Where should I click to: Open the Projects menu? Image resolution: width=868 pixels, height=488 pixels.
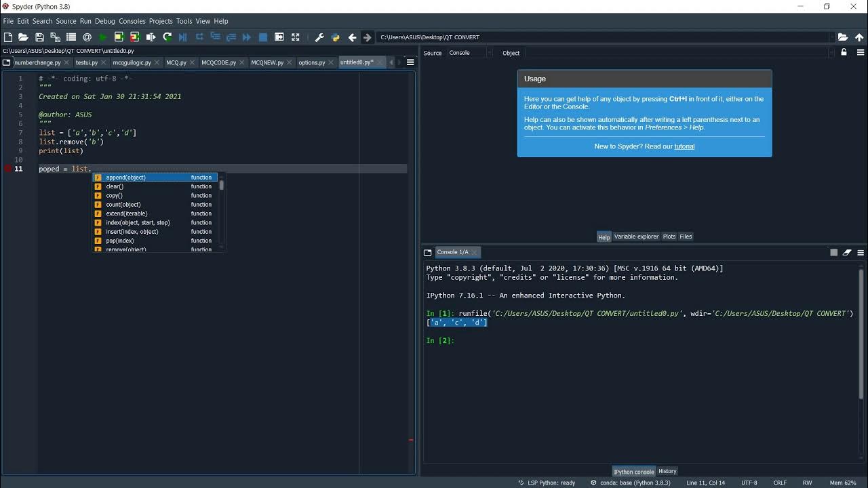tap(161, 21)
